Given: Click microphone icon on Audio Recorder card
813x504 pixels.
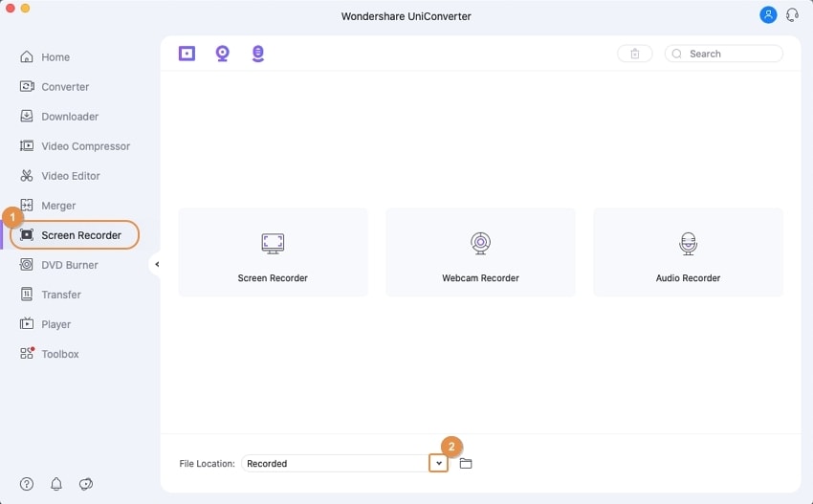Looking at the screenshot, I should [688, 243].
